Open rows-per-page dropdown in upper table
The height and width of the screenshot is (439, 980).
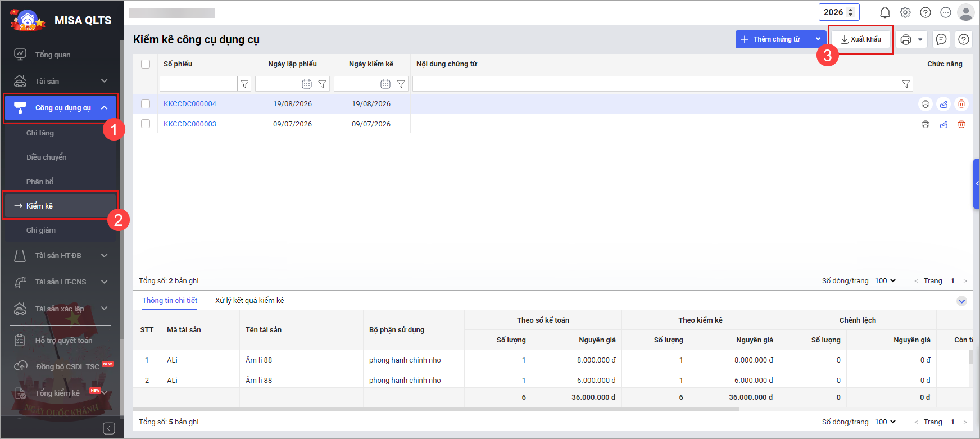tap(886, 281)
